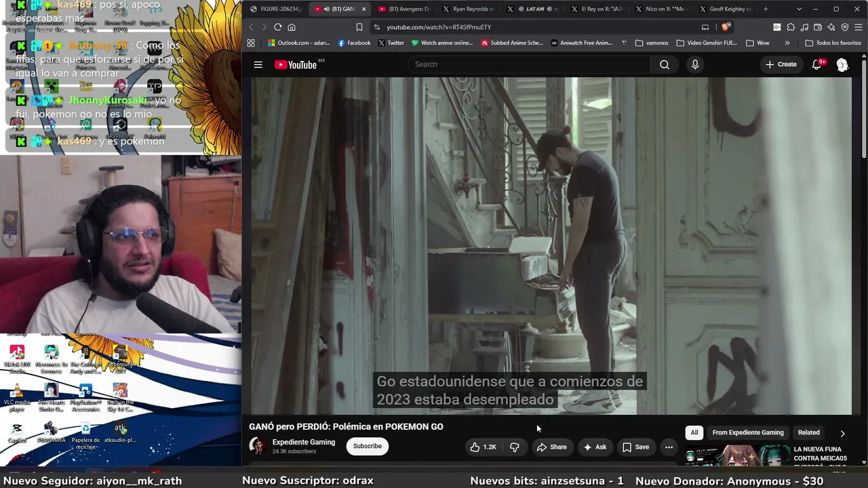
Task: Open the browser wallet icon in toolbar
Action: (818, 27)
